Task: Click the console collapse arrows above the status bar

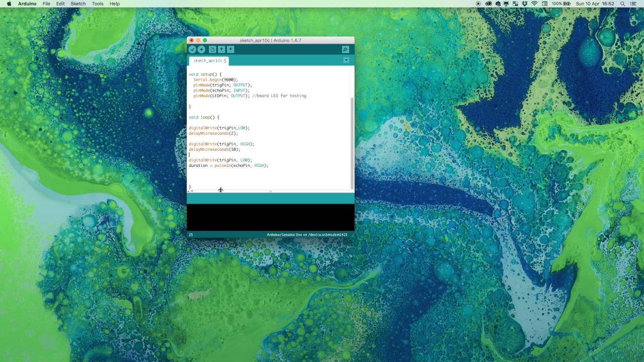Action: 190,191
